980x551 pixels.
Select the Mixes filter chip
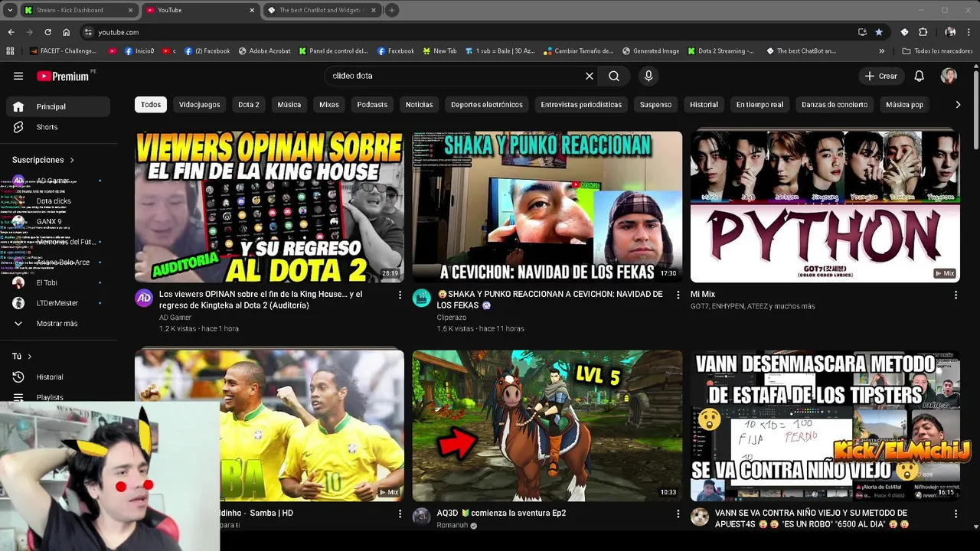[329, 105]
